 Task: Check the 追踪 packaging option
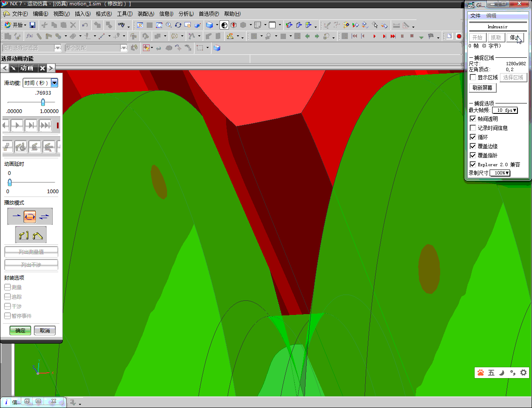pos(7,297)
